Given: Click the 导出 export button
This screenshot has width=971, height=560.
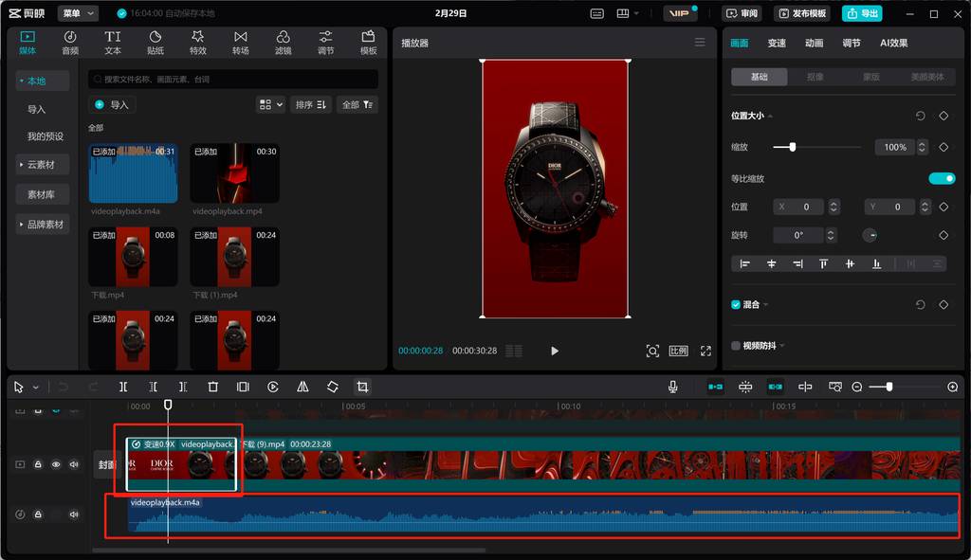Looking at the screenshot, I should pos(861,13).
